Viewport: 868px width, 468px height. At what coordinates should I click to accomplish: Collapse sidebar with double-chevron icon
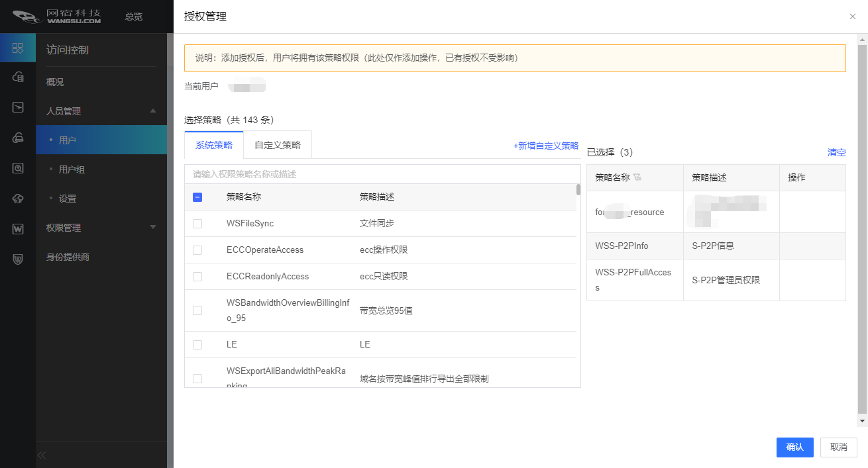click(x=41, y=455)
